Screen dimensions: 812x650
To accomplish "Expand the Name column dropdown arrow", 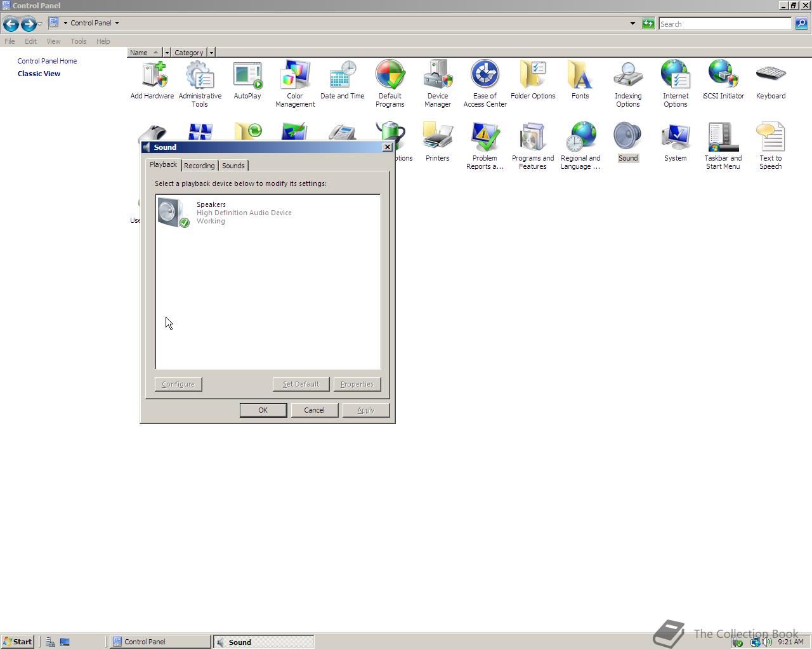I will click(167, 53).
